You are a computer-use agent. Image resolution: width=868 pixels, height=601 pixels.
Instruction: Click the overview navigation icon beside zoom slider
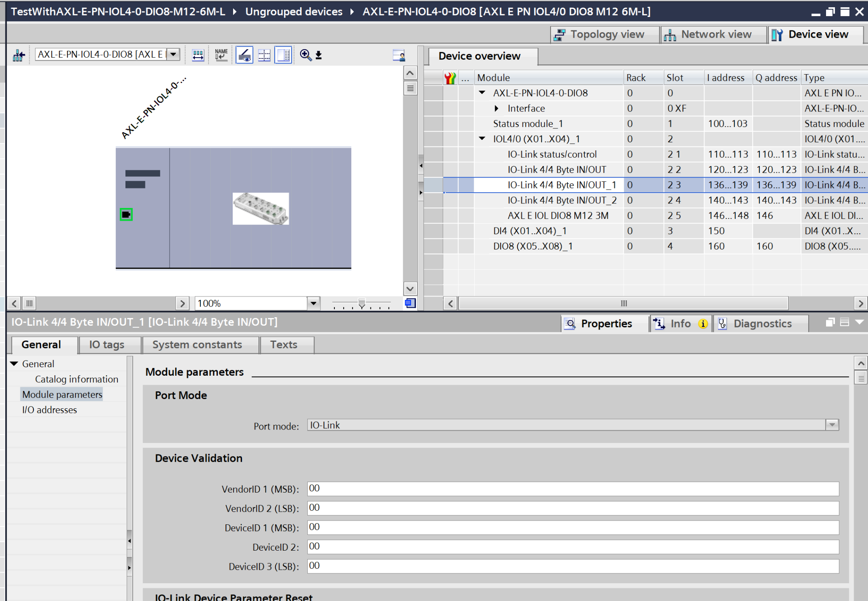click(x=410, y=303)
